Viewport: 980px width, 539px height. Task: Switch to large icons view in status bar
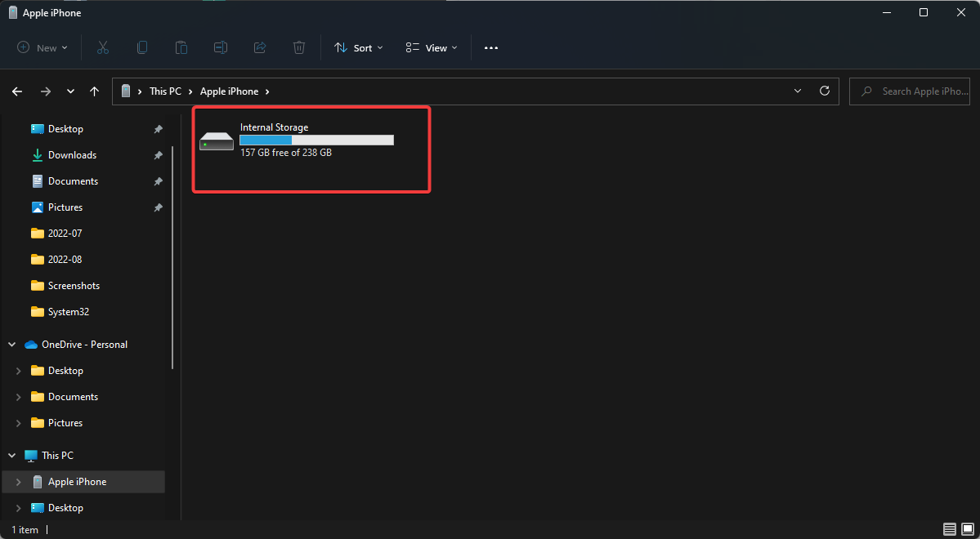coord(967,530)
